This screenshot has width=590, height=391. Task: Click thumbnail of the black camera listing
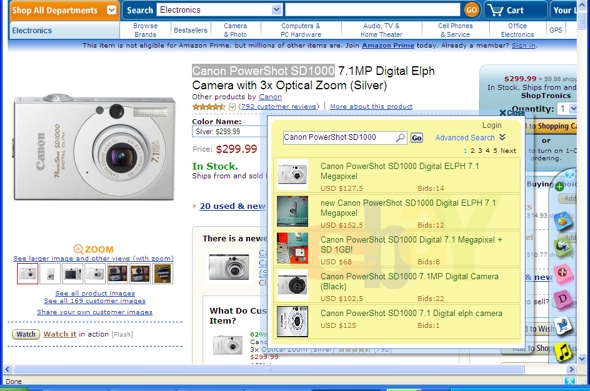click(x=292, y=285)
